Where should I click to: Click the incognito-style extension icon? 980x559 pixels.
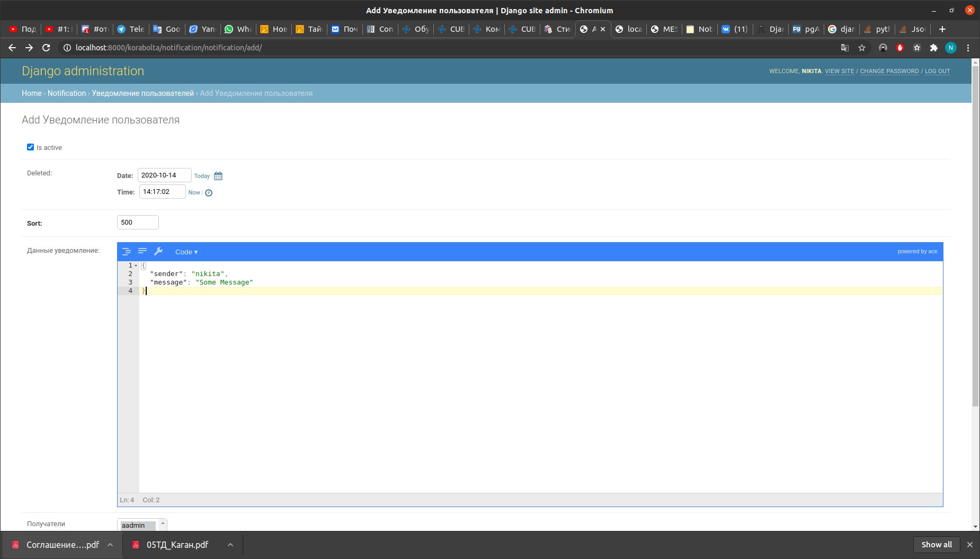coord(883,48)
